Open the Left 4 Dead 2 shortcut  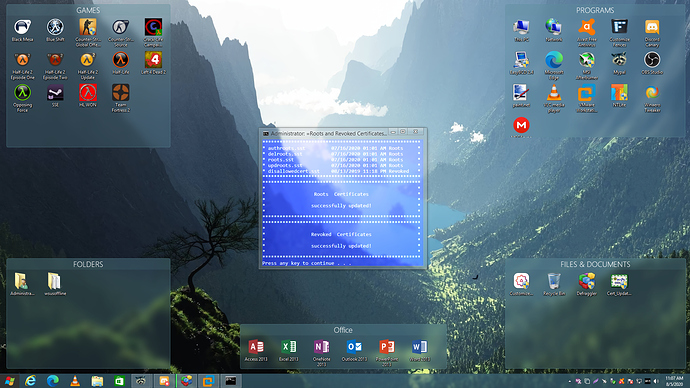(x=153, y=63)
